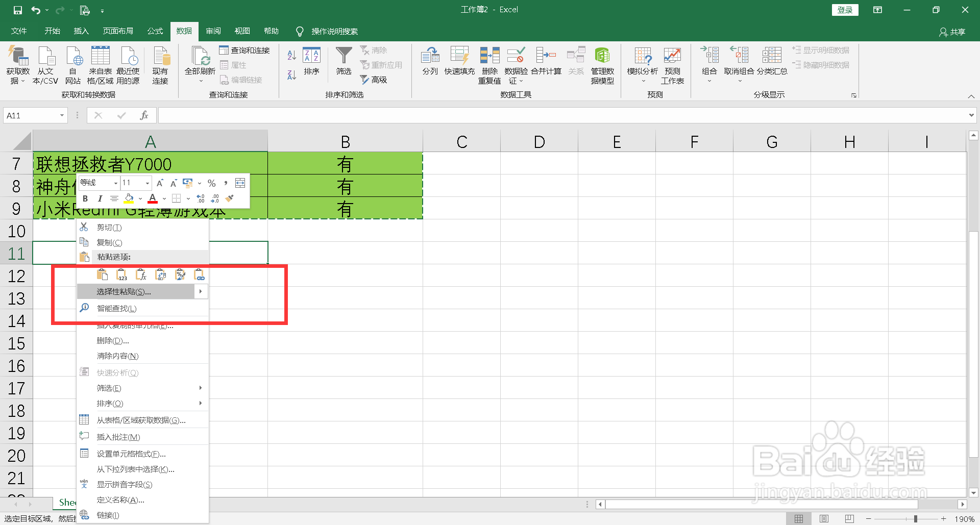This screenshot has width=980, height=525.
Task: Open borders dropdown arrow in mini toolbar
Action: [x=188, y=198]
